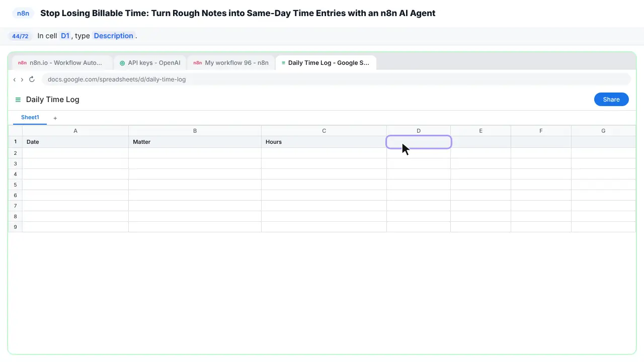644x362 pixels.
Task: Select column A header
Action: (75, 131)
